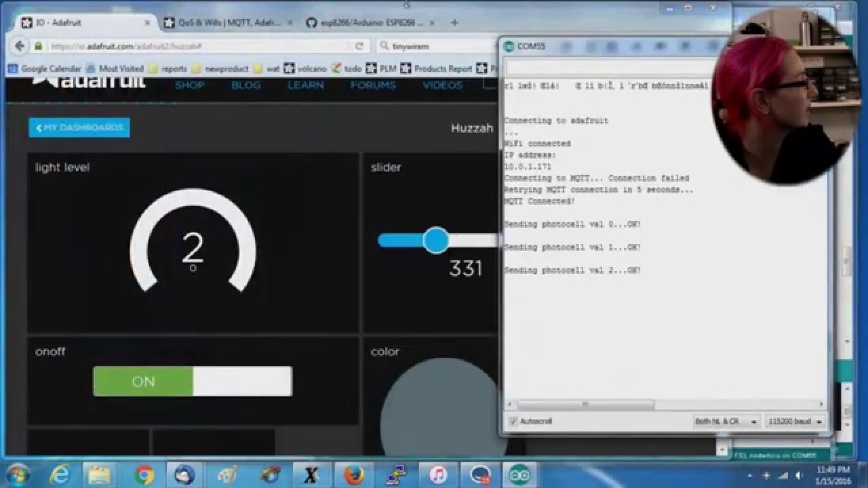Close the 'QoS & Wills | MQTT' tab
The height and width of the screenshot is (488, 868).
(x=290, y=22)
